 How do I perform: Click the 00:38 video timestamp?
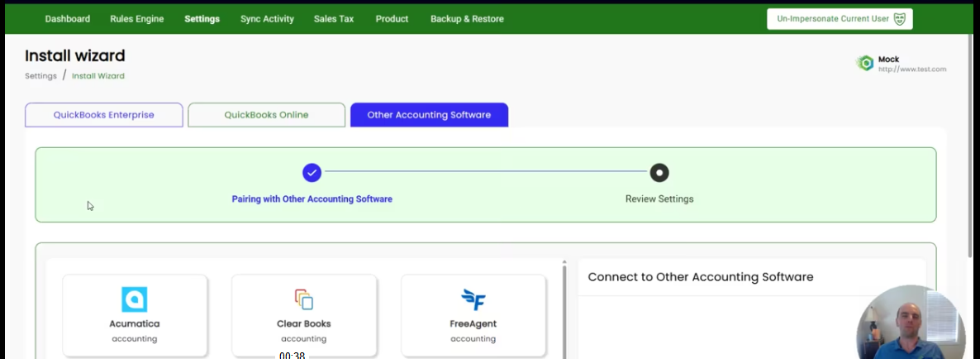292,355
